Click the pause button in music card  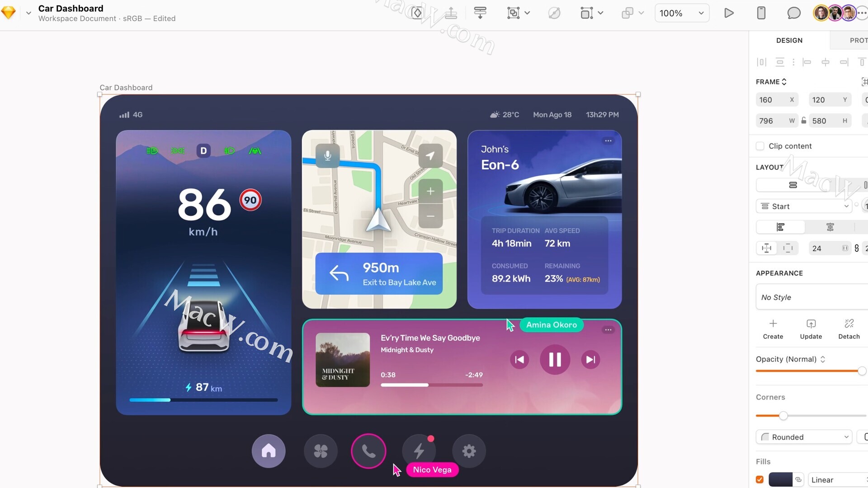coord(555,360)
